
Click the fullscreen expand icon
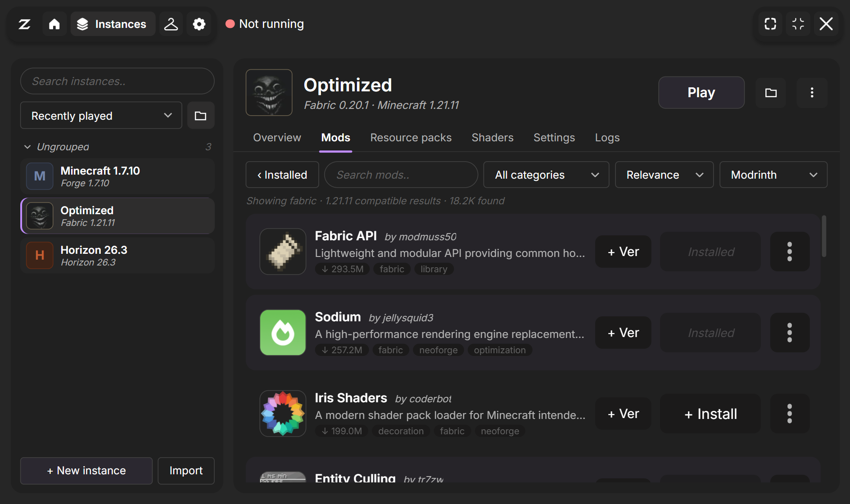[x=770, y=24]
